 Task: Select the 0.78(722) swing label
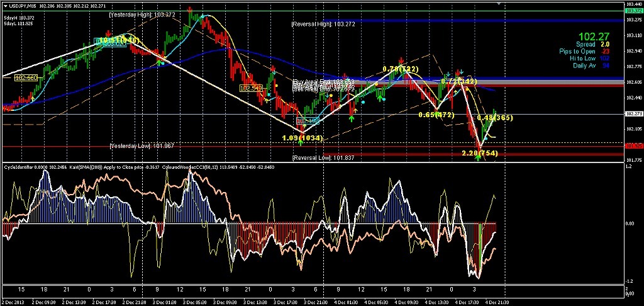401,69
